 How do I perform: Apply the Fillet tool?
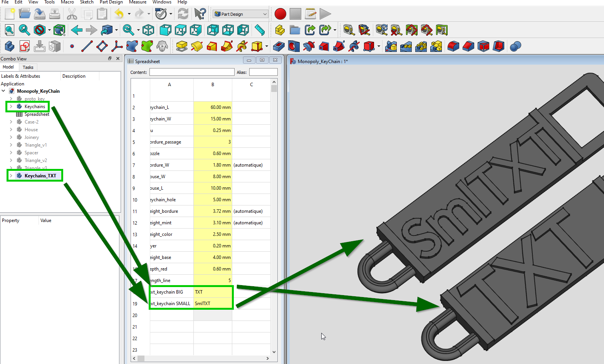(x=453, y=47)
